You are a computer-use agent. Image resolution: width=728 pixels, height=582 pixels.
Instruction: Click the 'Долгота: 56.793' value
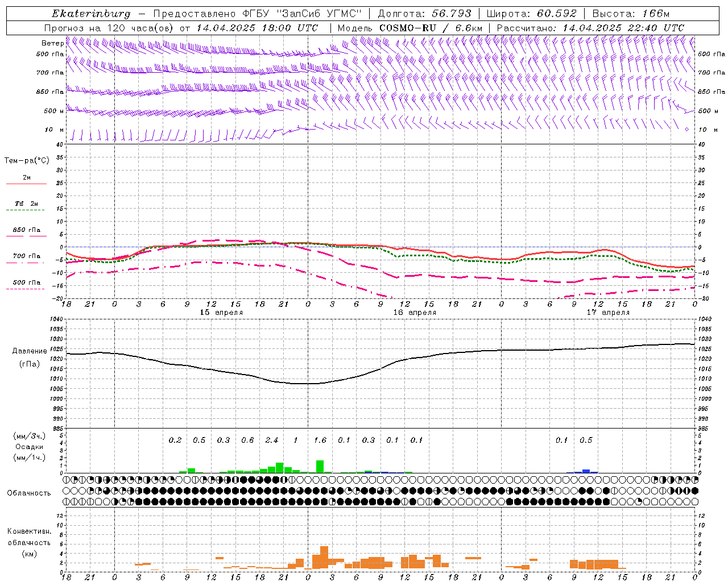[424, 14]
